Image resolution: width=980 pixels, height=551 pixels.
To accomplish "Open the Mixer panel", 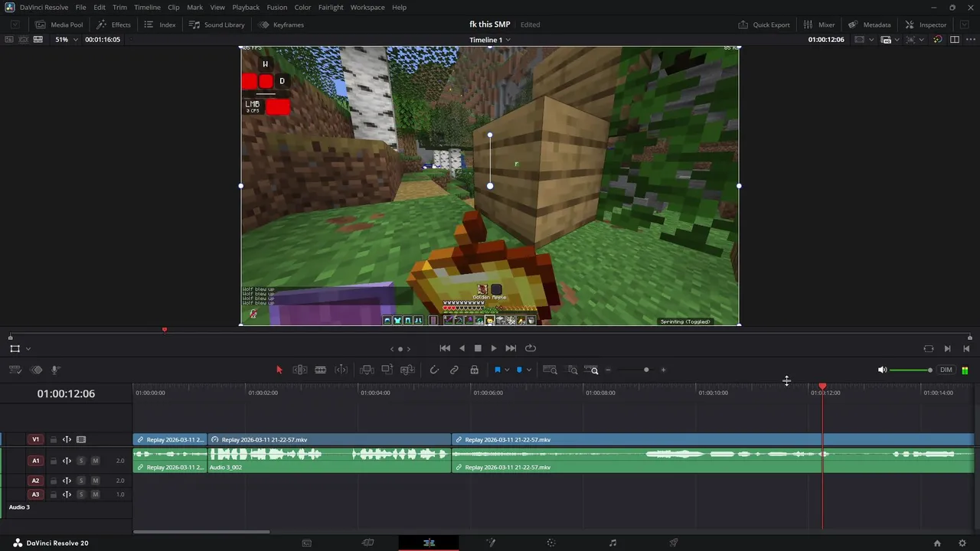I will coord(818,24).
